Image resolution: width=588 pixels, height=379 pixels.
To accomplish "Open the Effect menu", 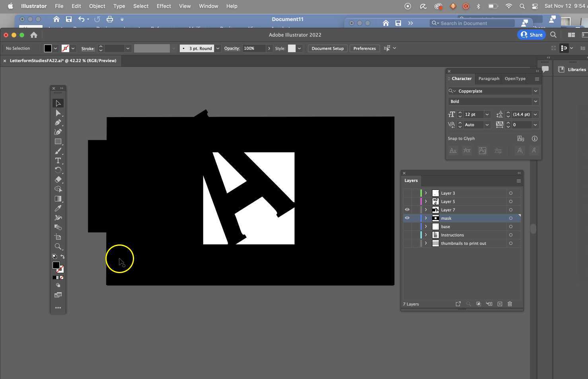I will coord(164,6).
